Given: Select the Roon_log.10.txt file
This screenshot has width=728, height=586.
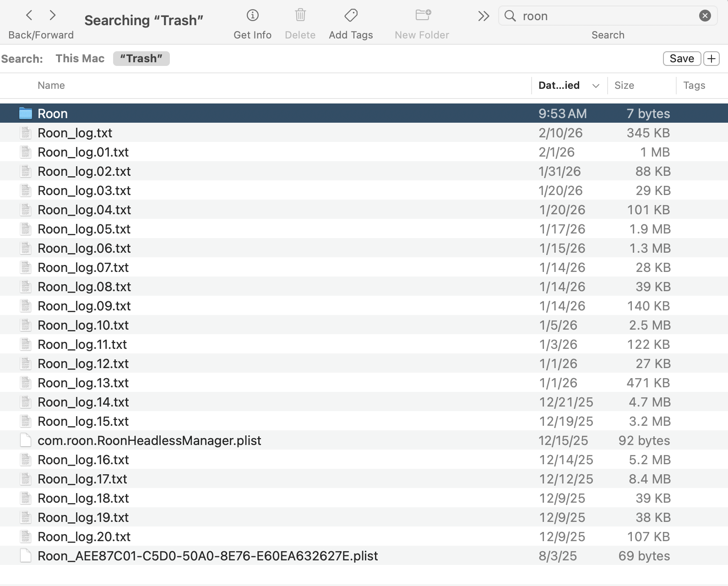Looking at the screenshot, I should click(83, 325).
